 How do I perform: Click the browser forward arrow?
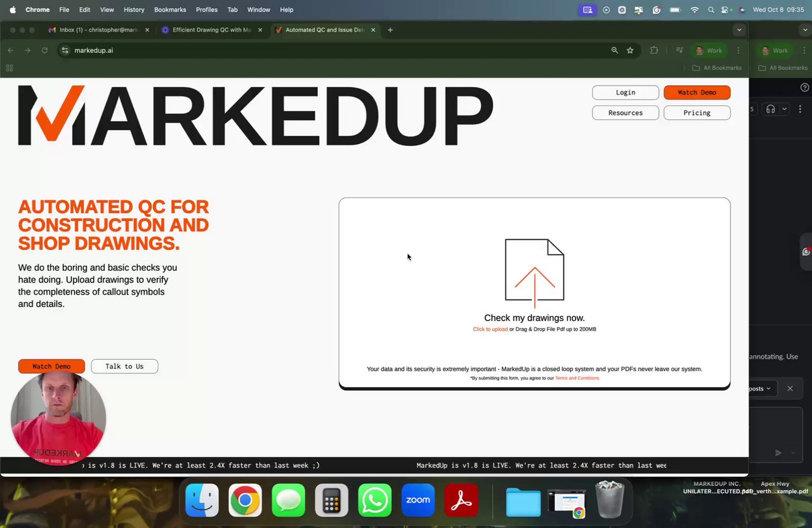pos(27,50)
